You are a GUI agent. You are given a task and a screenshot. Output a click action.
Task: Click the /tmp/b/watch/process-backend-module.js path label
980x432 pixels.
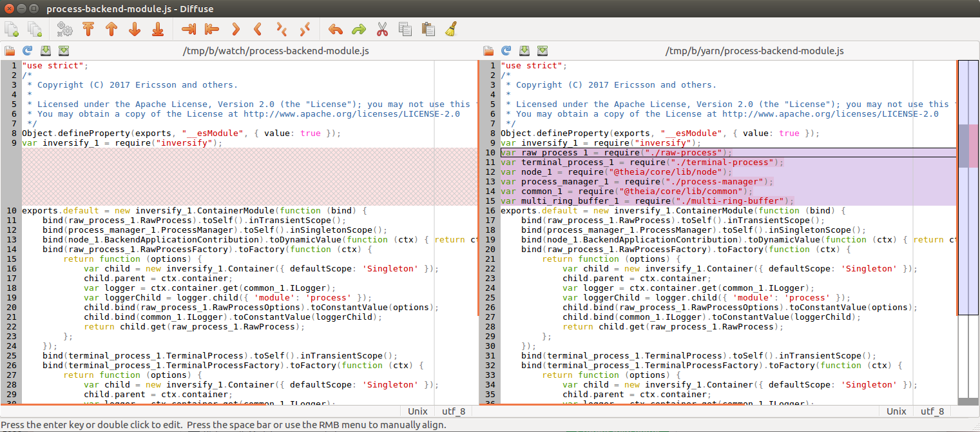tap(276, 50)
